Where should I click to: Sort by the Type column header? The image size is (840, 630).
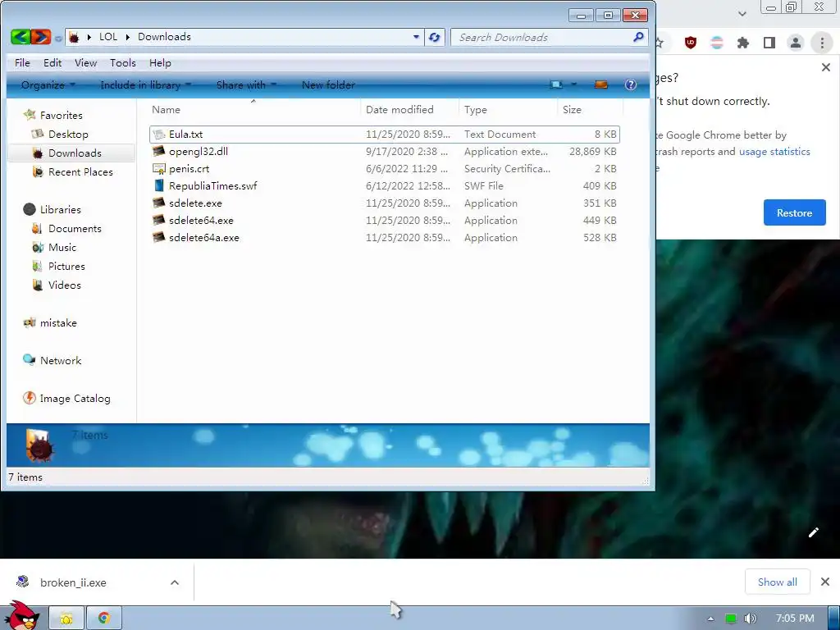(x=508, y=110)
